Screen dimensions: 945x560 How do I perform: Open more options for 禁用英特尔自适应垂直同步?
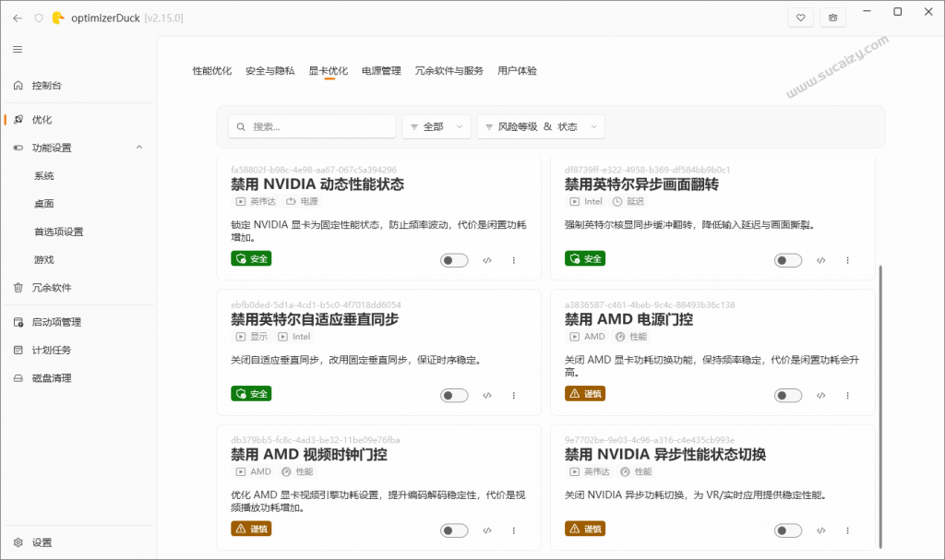pyautogui.click(x=513, y=396)
